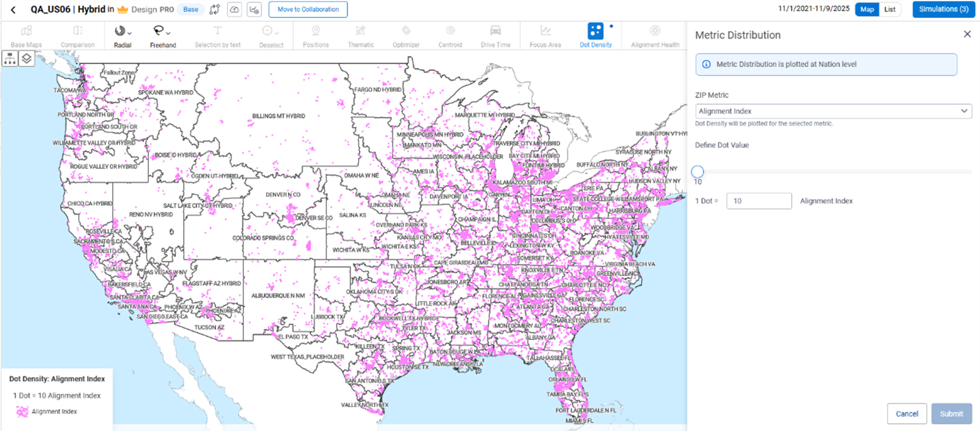Open Alignment Health panel
980x431 pixels.
coord(654,35)
